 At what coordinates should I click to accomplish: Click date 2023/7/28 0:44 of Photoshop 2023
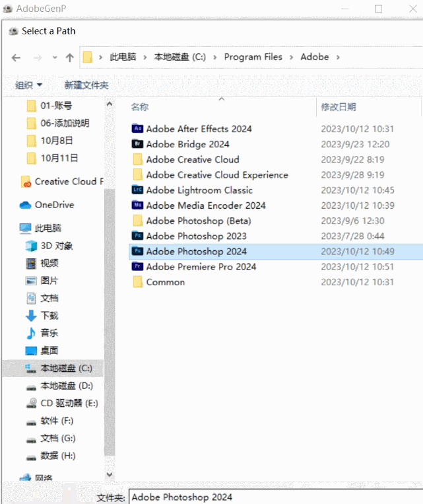click(x=352, y=236)
